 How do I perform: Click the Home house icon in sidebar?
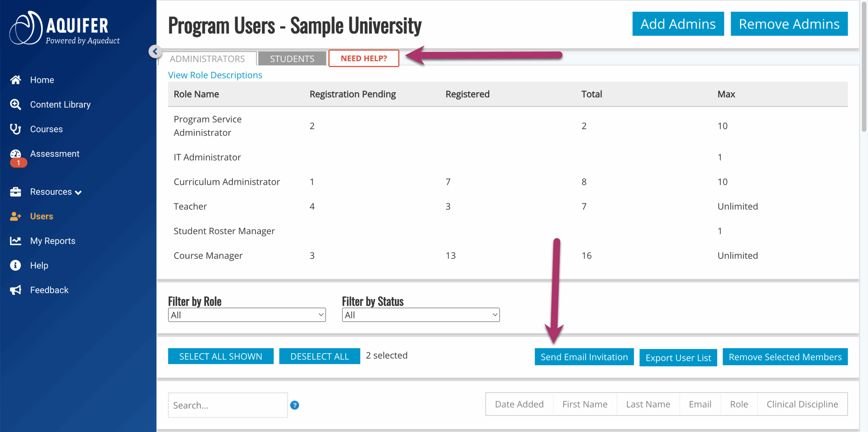15,80
